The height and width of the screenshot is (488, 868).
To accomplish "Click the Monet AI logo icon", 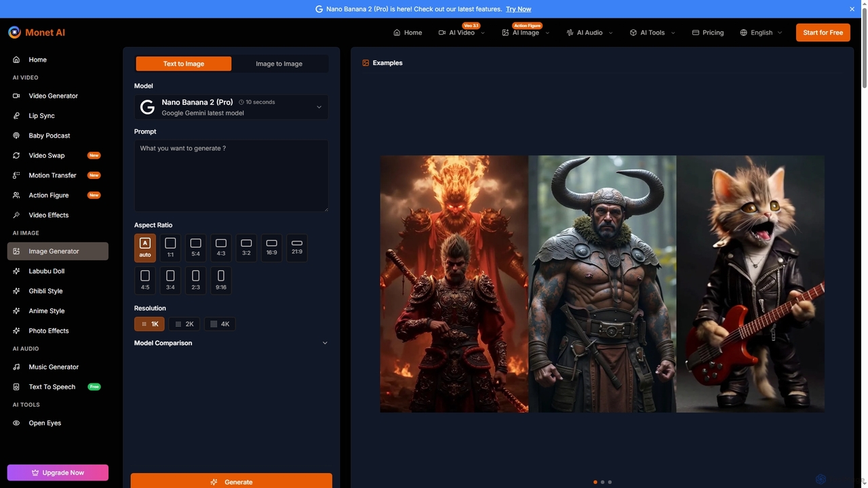I will click(14, 32).
